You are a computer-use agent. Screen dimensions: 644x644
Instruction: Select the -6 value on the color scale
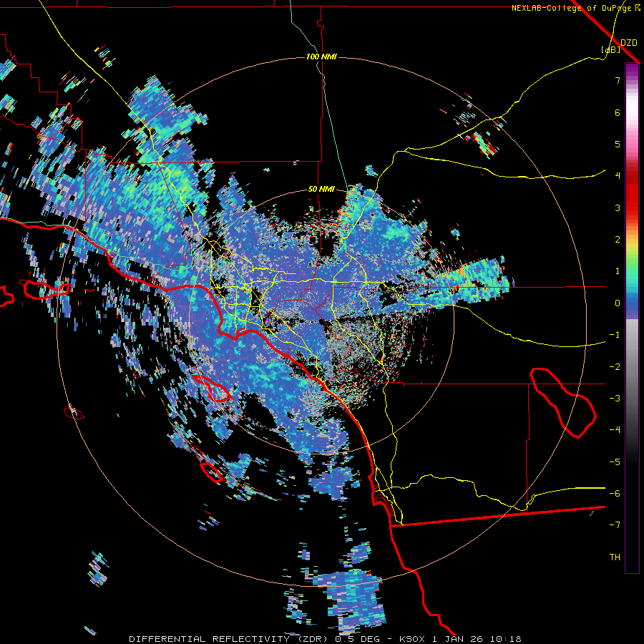pos(615,494)
